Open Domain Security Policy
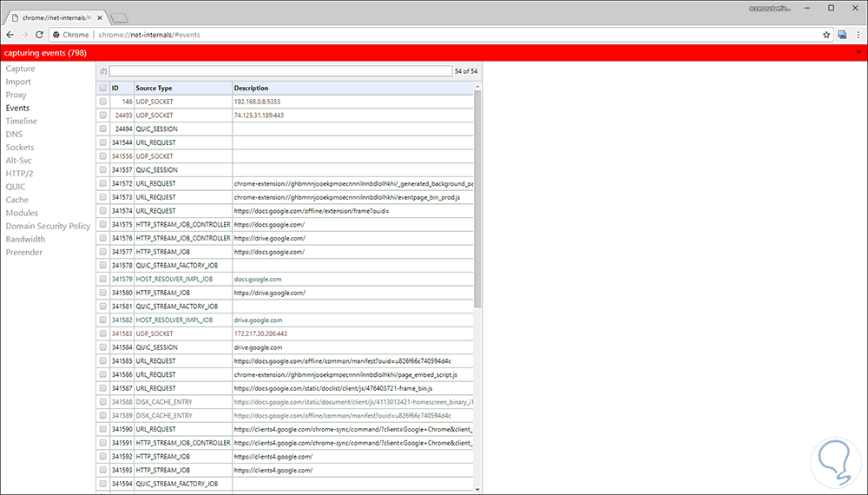 click(48, 226)
